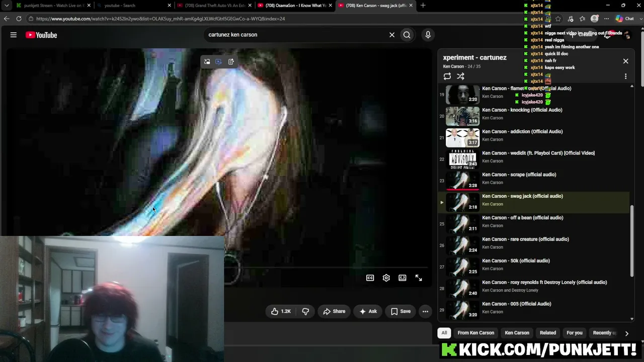Click the 'xperiment - cartunez' playlist title
The image size is (644, 362).
pos(475,57)
